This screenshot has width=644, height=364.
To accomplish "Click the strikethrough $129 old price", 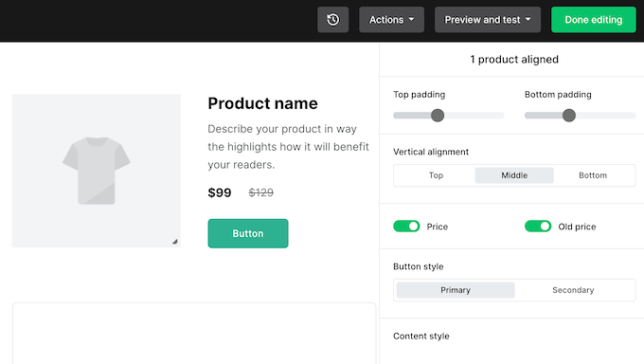I will click(x=260, y=192).
